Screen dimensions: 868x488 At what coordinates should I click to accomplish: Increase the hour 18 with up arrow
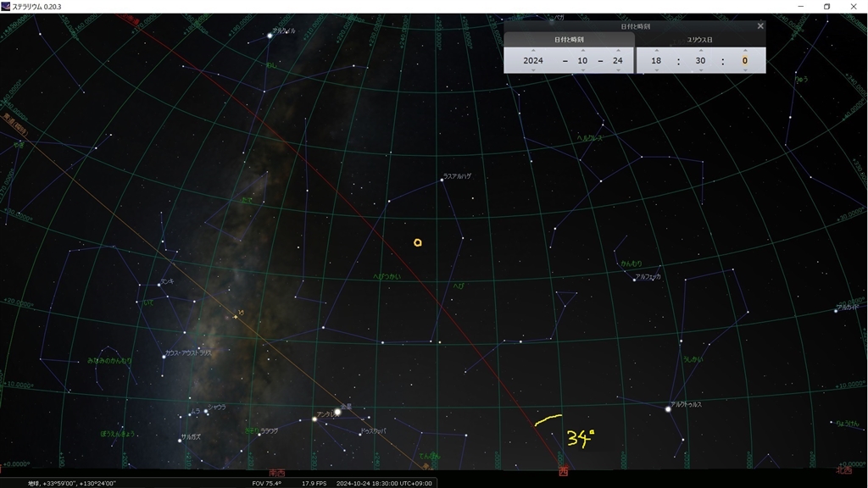point(656,50)
